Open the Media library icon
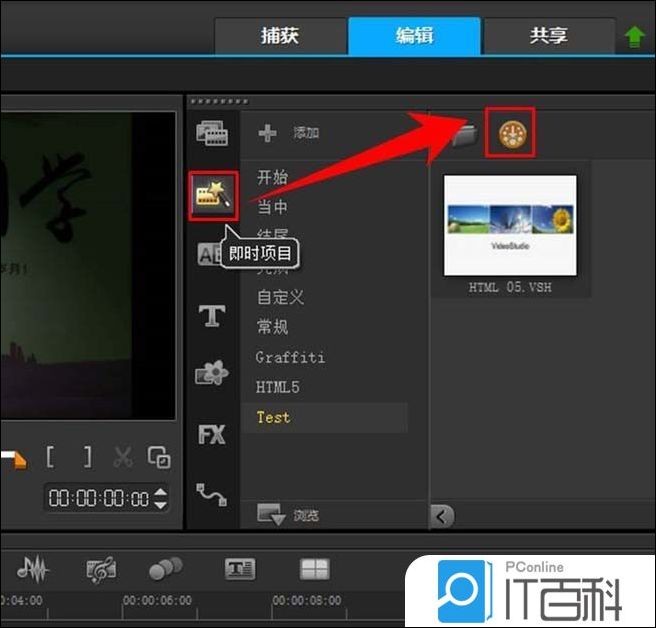The width and height of the screenshot is (656, 628). click(x=213, y=133)
